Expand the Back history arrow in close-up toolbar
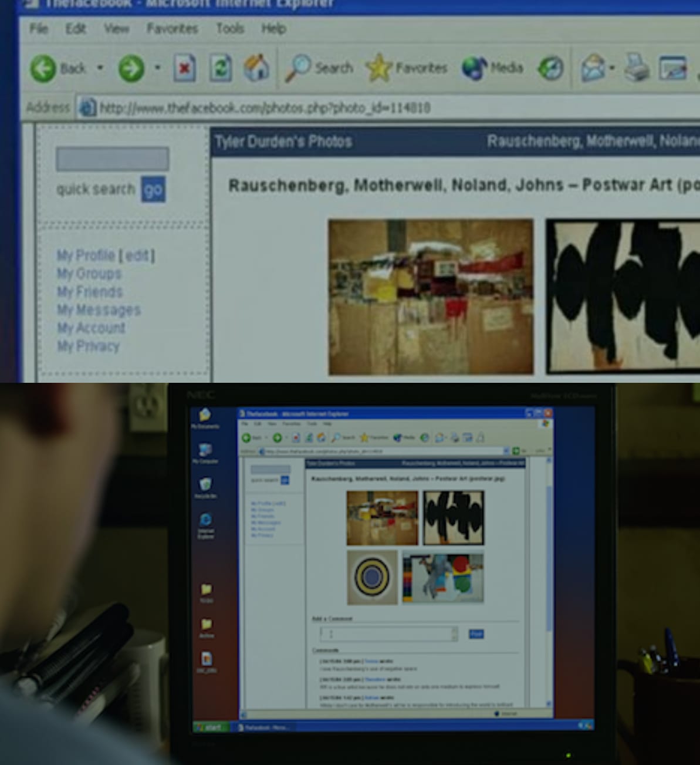The height and width of the screenshot is (765, 700). click(100, 68)
